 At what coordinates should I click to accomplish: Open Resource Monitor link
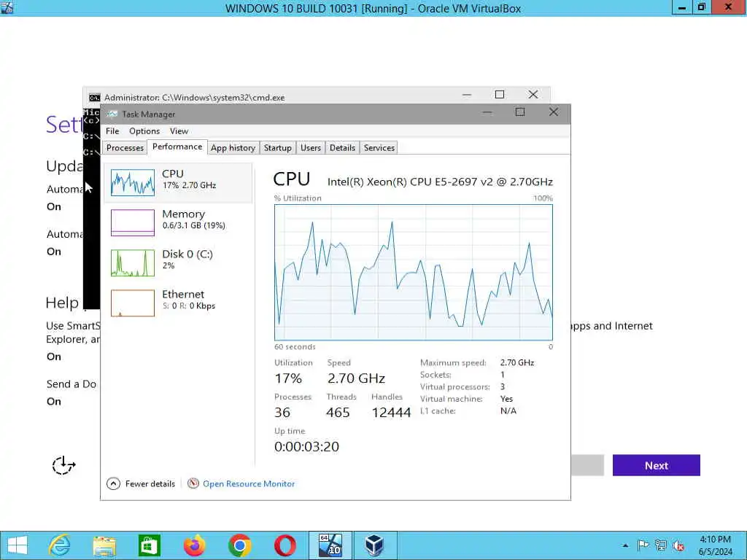(249, 484)
